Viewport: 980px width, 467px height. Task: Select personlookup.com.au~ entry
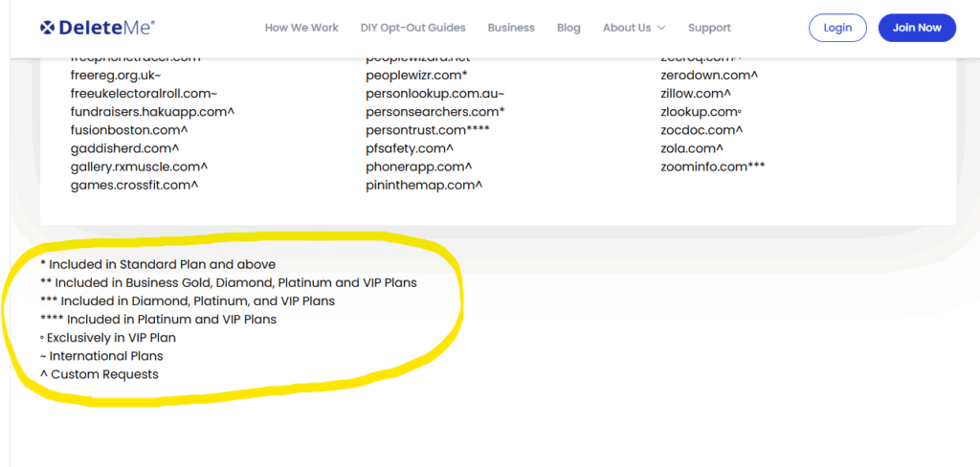[x=435, y=94]
